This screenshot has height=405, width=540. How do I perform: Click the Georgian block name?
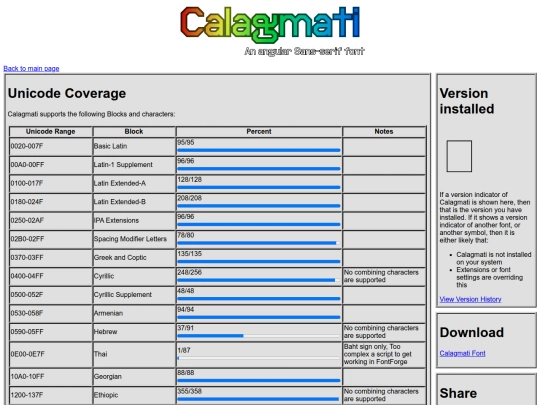point(108,376)
